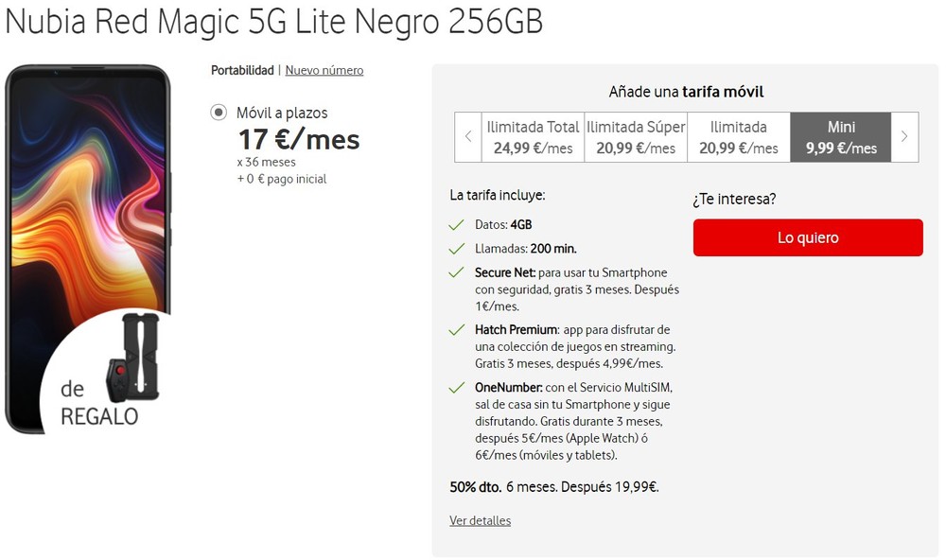Open the Ver detalles link
Viewport: 946px width, 560px height.
point(480,520)
